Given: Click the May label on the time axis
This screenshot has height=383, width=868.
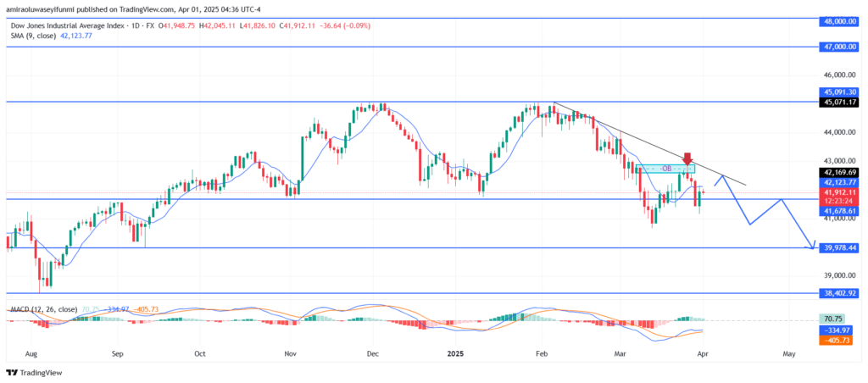Looking at the screenshot, I should point(789,353).
